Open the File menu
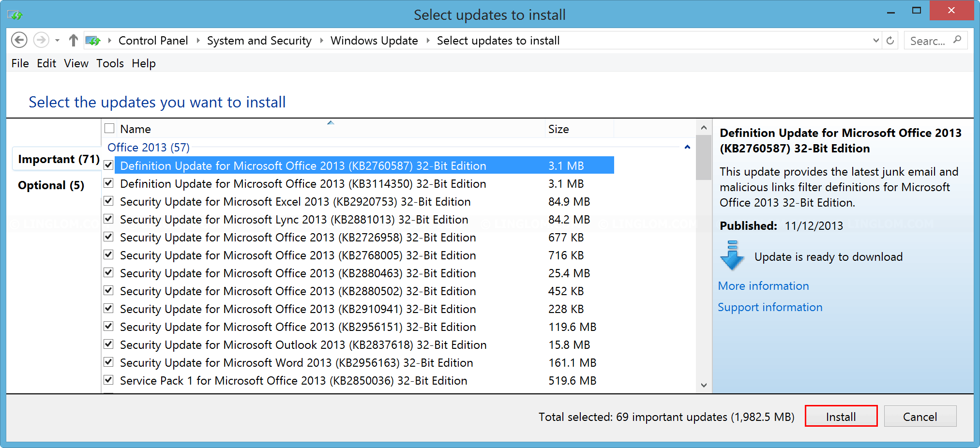Viewport: 980px width, 448px height. pyautogui.click(x=20, y=63)
